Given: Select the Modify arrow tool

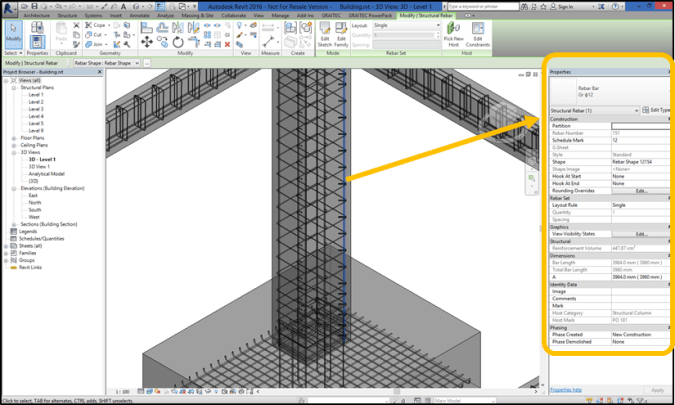Looking at the screenshot, I should 13,34.
